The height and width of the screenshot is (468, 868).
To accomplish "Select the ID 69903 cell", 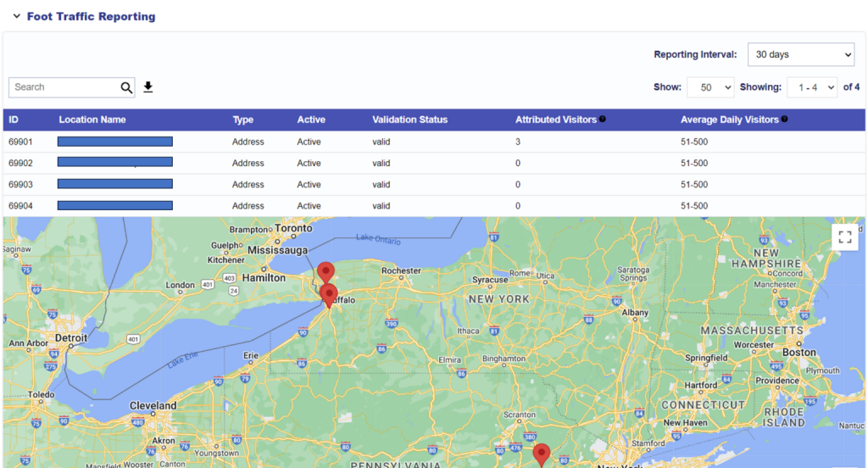I will pos(20,185).
